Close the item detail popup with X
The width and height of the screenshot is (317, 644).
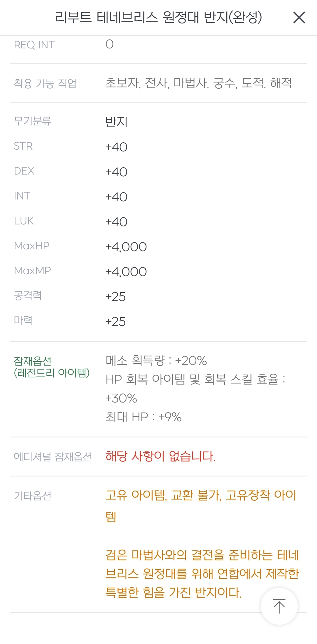click(x=299, y=18)
